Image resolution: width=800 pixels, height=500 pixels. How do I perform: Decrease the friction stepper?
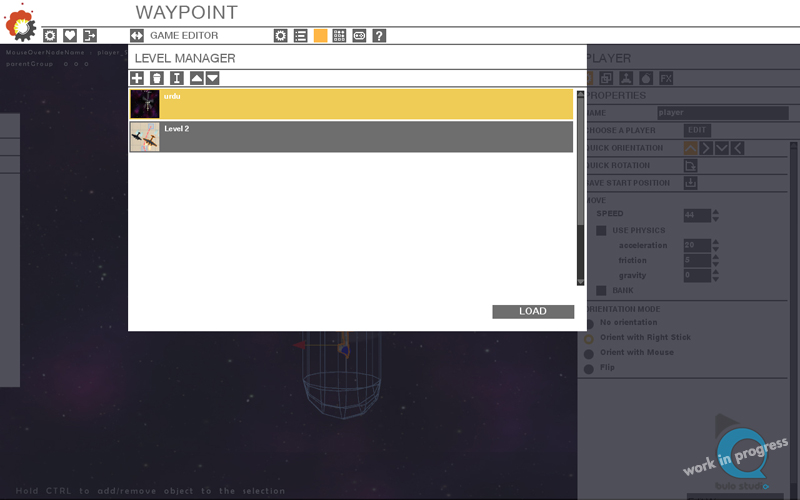pos(715,264)
